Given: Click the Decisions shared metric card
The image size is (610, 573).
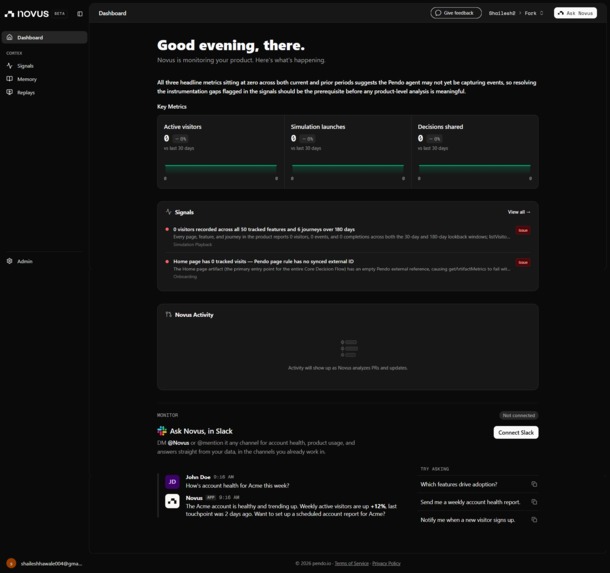Looking at the screenshot, I should [475, 152].
